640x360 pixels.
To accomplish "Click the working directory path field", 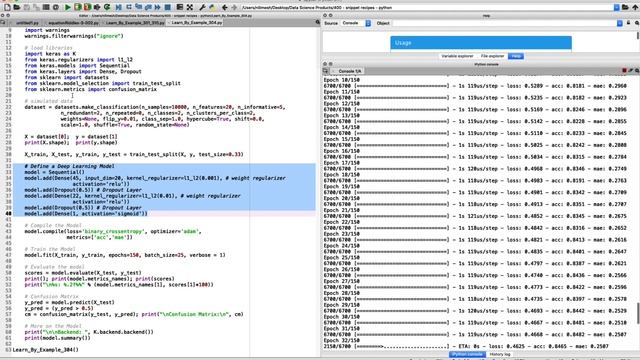I will click(x=427, y=7).
